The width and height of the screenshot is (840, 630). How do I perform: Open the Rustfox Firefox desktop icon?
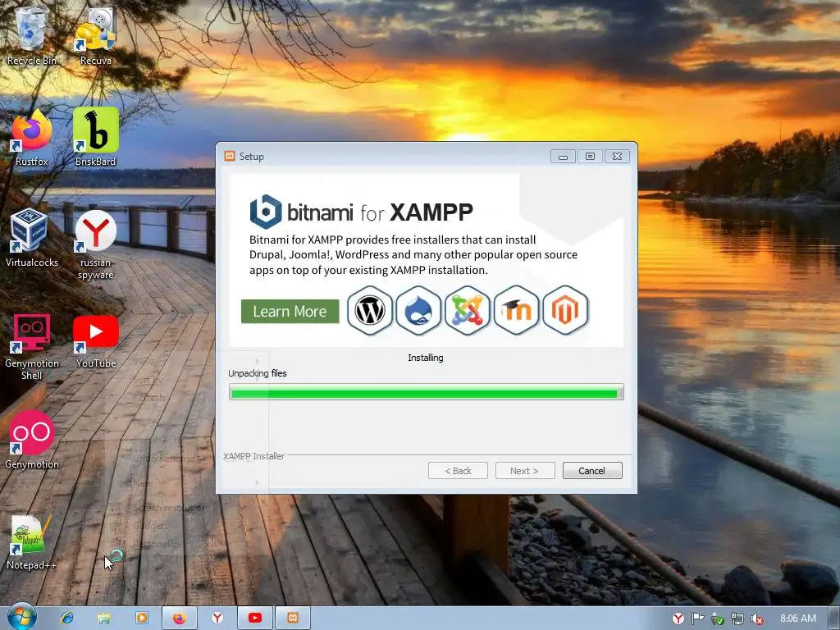[x=32, y=135]
